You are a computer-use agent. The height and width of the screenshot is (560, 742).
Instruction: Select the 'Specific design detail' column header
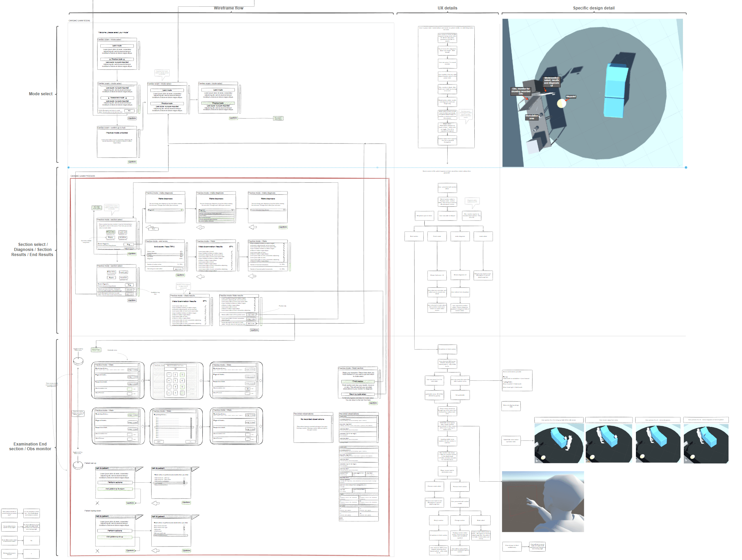pos(594,8)
